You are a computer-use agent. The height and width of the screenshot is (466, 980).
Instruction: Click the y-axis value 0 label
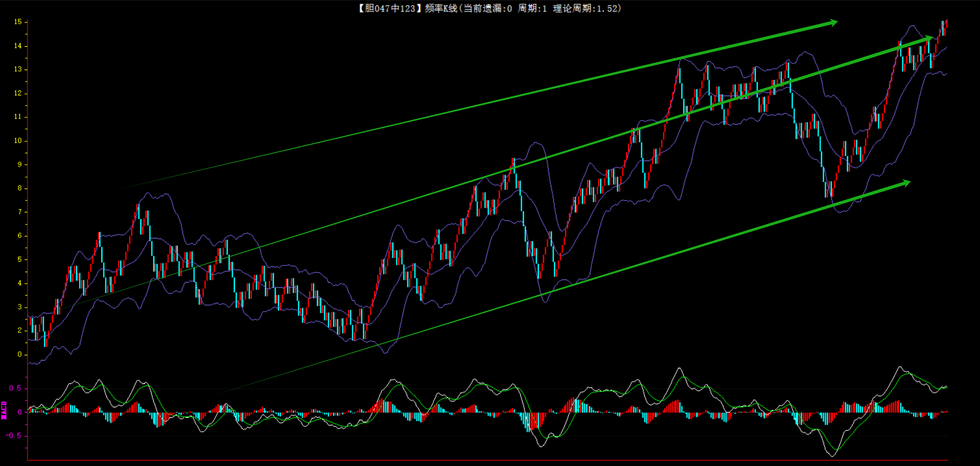pyautogui.click(x=20, y=354)
